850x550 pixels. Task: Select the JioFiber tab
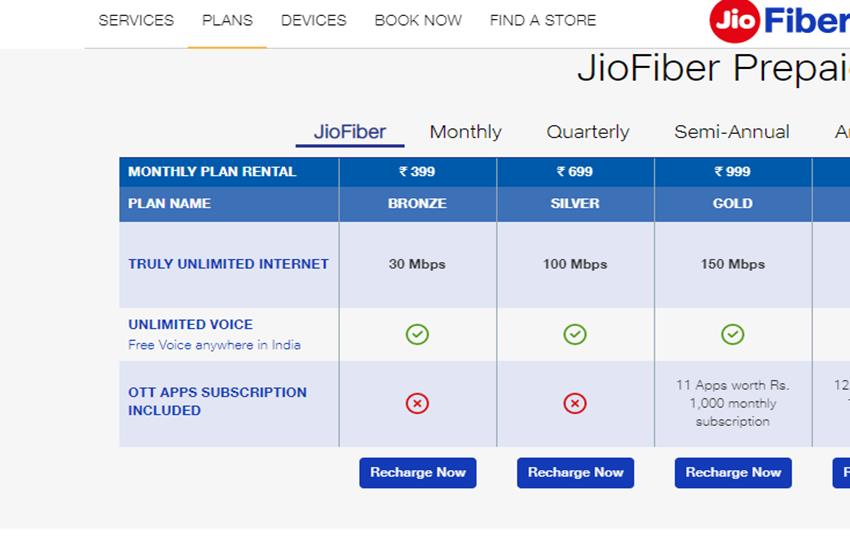(x=350, y=132)
